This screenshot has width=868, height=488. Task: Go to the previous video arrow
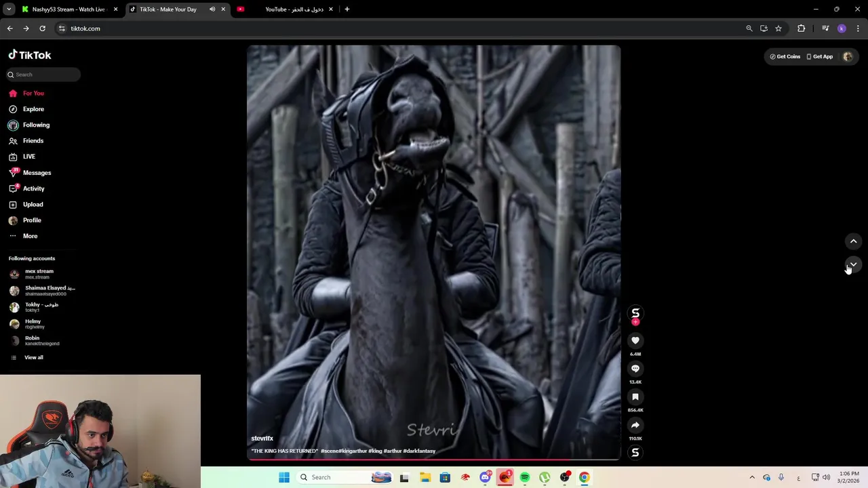(854, 241)
